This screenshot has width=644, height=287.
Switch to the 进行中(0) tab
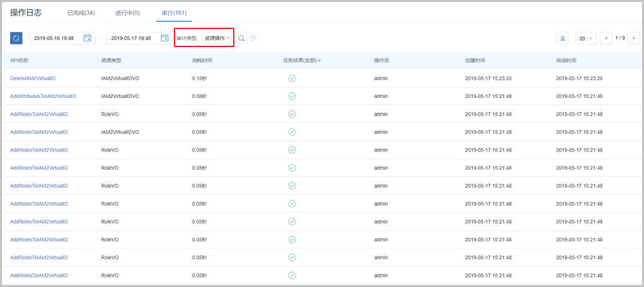pyautogui.click(x=126, y=13)
